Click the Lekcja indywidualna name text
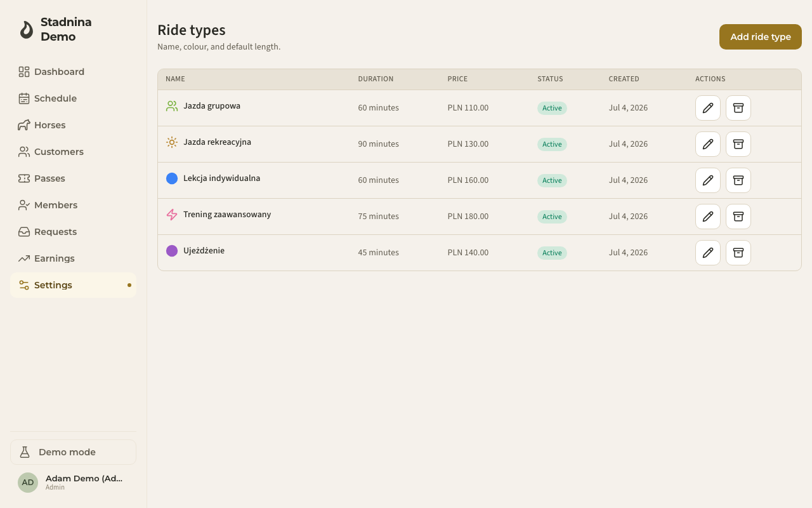This screenshot has height=508, width=812. pos(221,178)
